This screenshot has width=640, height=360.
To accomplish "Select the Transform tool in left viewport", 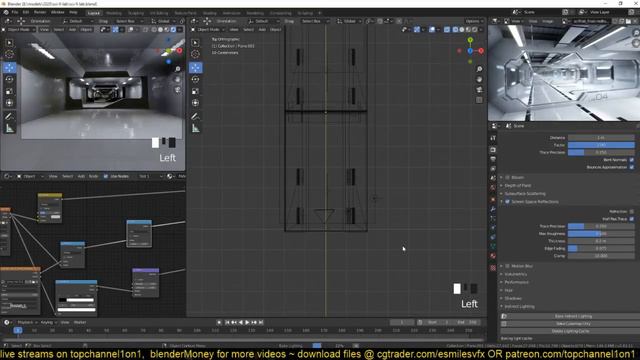I will point(9,103).
